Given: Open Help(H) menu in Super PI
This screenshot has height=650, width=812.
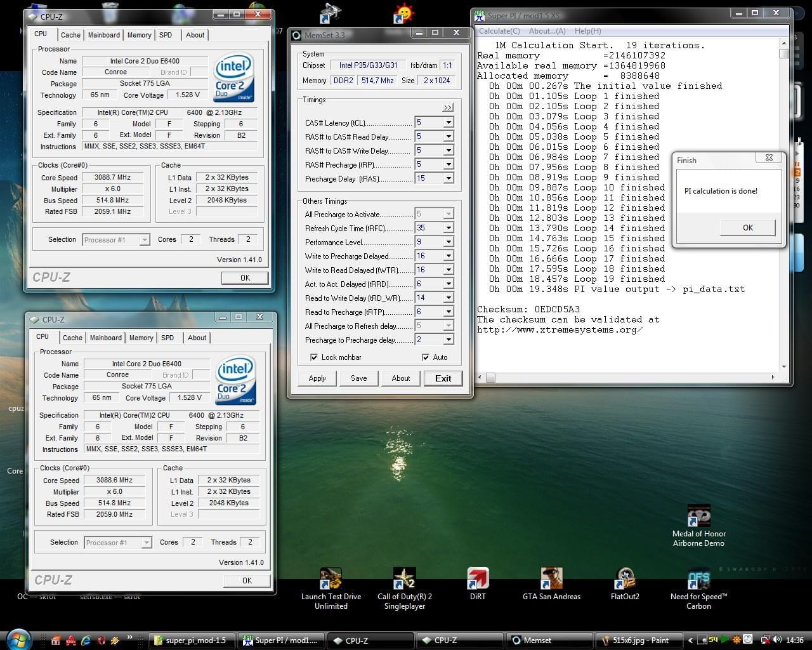Looking at the screenshot, I should [587, 31].
